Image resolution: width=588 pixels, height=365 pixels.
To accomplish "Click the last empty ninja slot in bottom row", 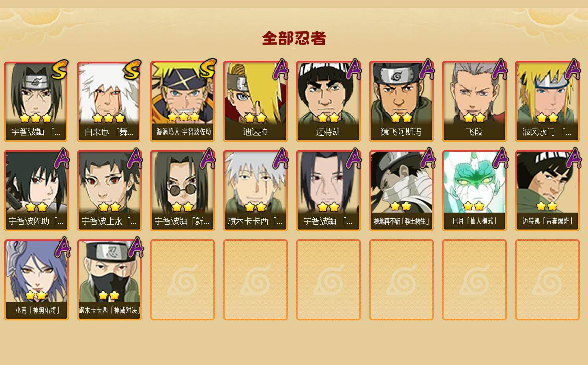I will (x=547, y=280).
